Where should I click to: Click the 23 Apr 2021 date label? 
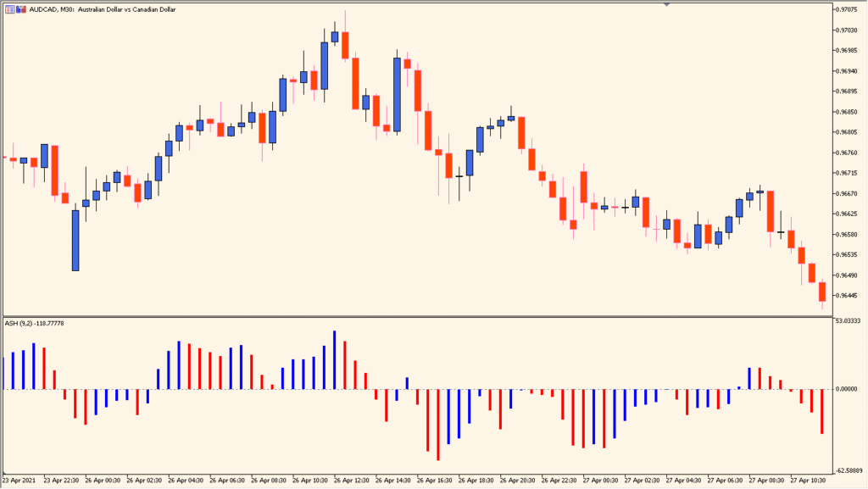tap(19, 481)
